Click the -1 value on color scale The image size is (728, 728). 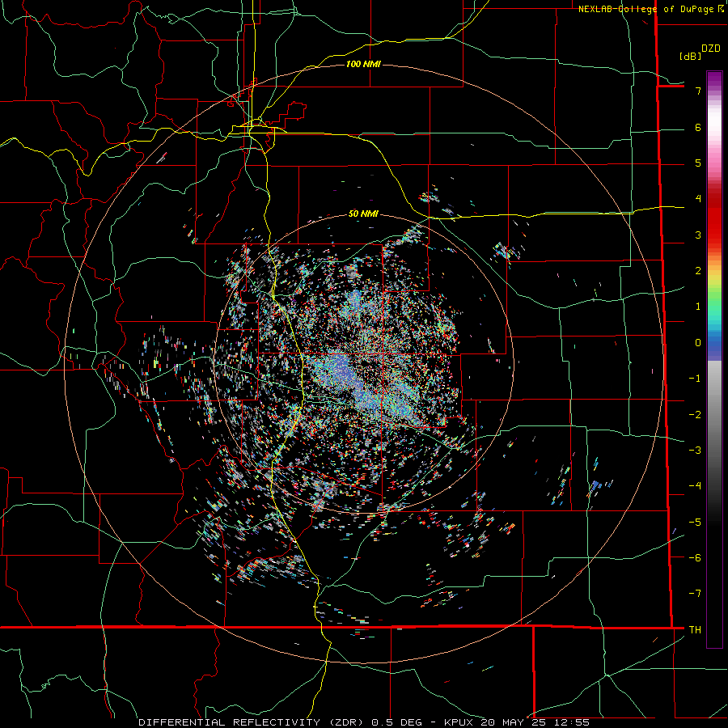695,379
